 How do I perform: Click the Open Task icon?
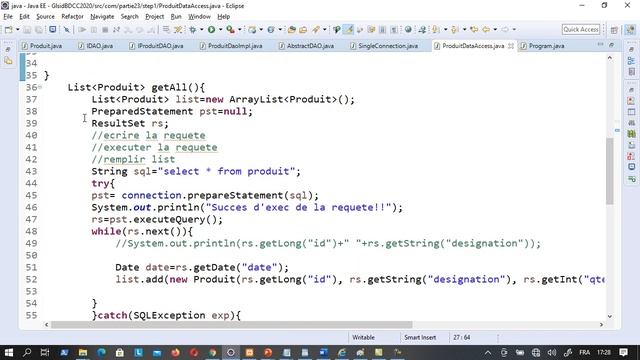(303, 30)
